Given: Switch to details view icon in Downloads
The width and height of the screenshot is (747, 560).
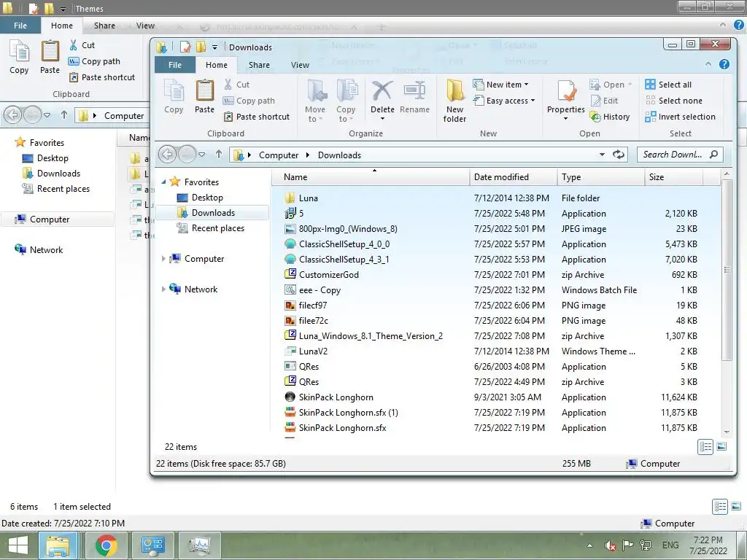Looking at the screenshot, I should coord(705,447).
